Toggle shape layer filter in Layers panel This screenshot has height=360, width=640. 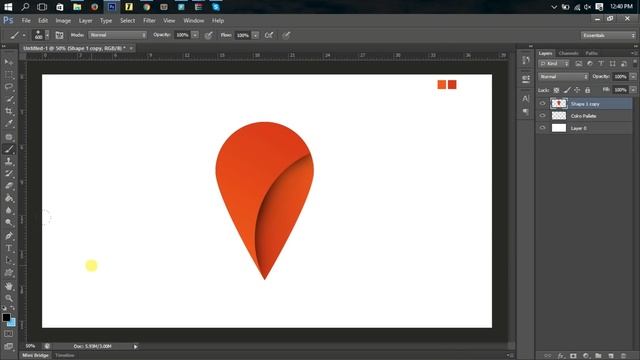point(612,64)
